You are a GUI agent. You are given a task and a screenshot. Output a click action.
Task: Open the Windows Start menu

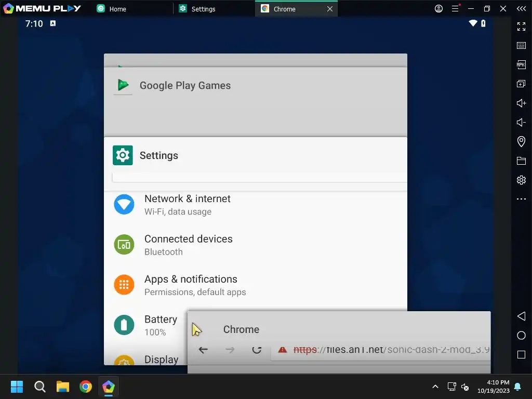[17, 387]
